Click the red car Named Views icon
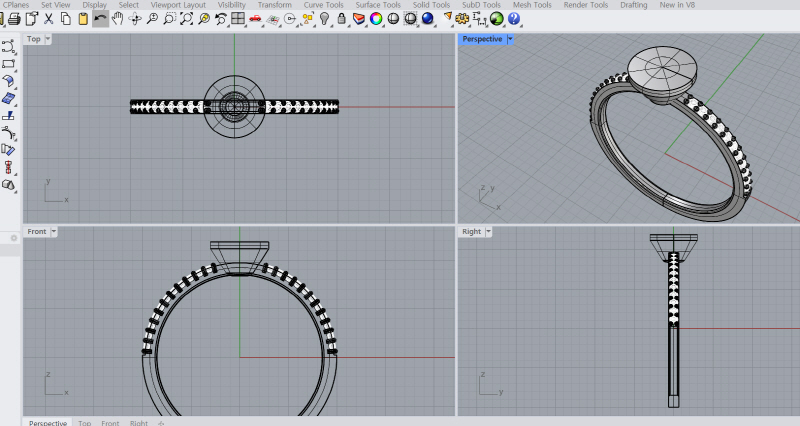This screenshot has height=426, width=800. point(255,19)
